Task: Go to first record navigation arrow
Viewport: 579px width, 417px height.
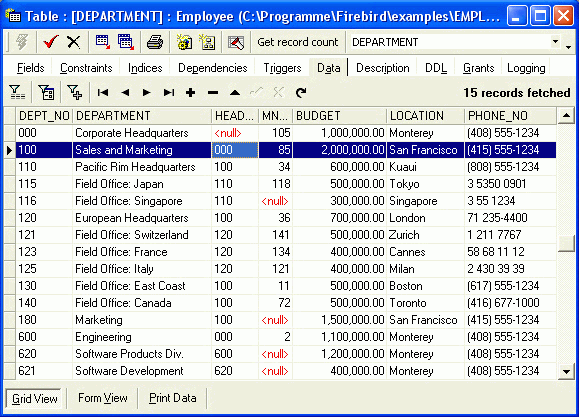Action: click(103, 92)
